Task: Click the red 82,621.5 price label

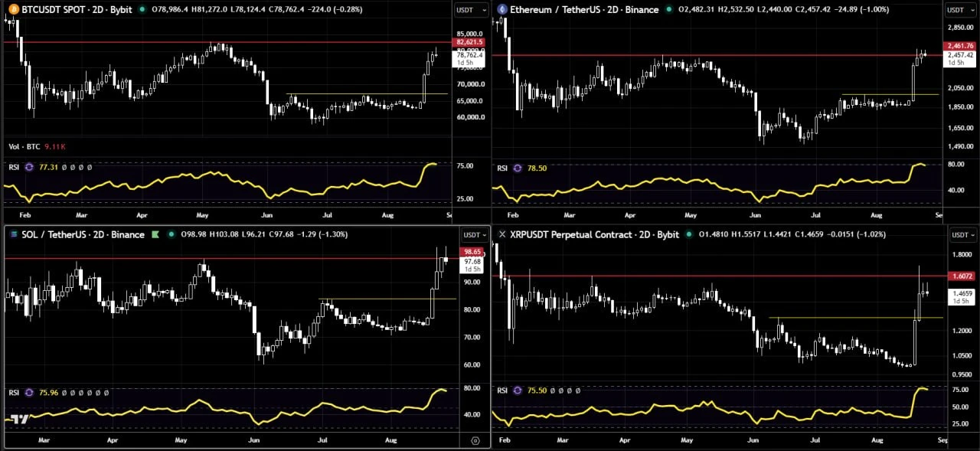Action: (469, 42)
